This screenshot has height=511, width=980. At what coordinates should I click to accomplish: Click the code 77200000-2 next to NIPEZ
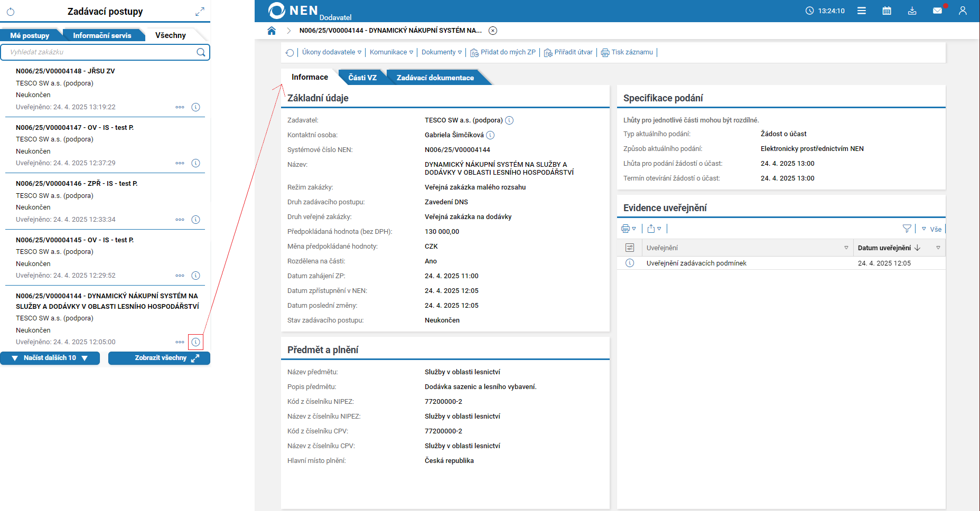tap(443, 402)
